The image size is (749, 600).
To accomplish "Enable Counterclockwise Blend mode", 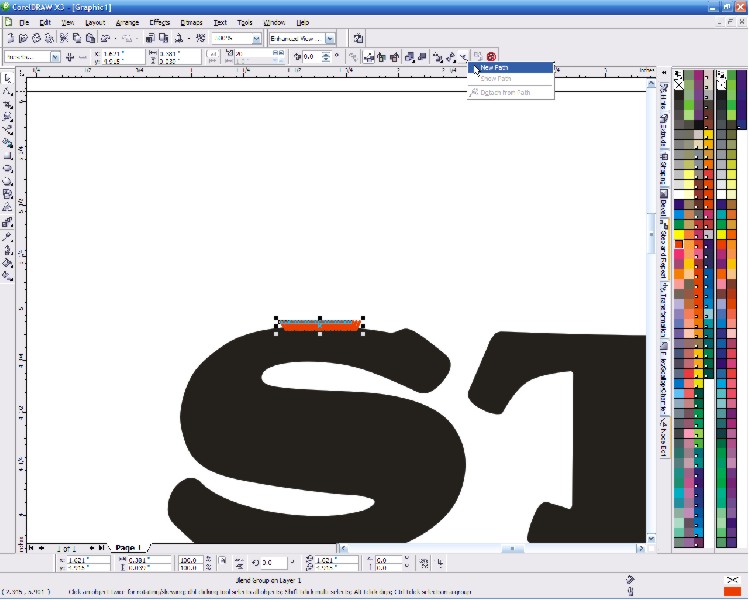I will tap(394, 57).
